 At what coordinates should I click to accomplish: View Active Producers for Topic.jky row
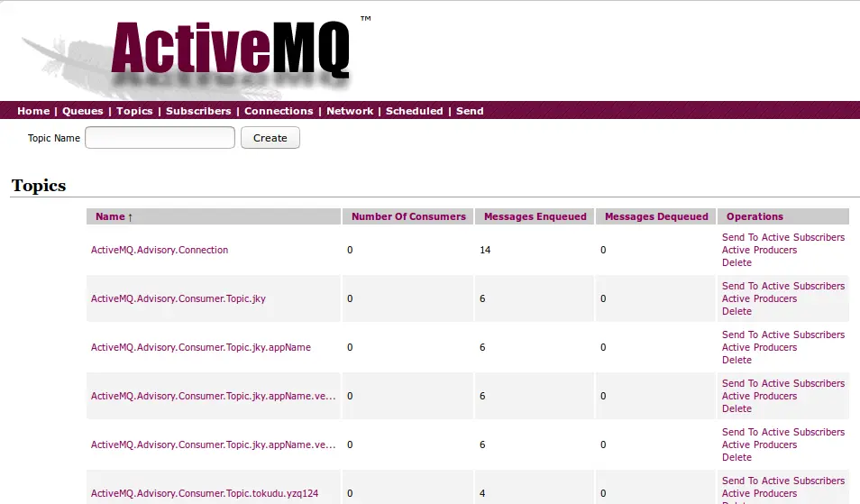click(x=759, y=299)
